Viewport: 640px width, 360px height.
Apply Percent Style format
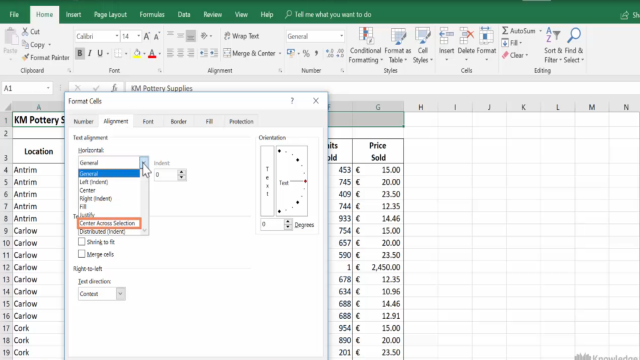click(x=306, y=53)
